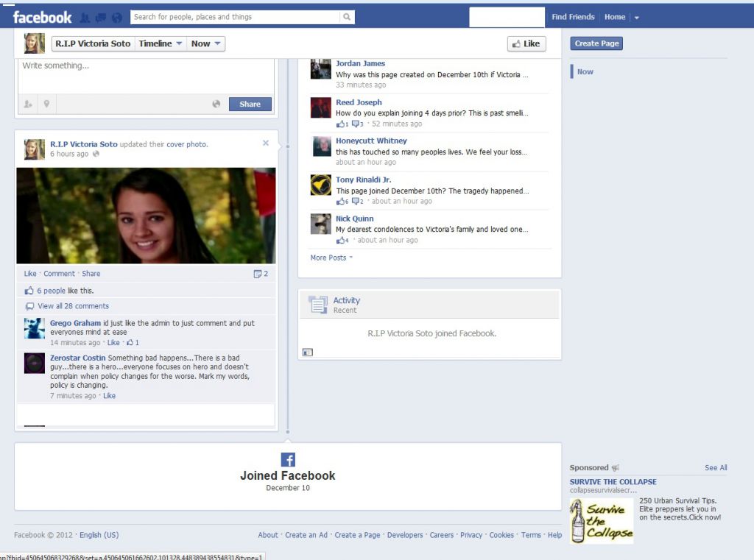Click the Joined Facebook logo icon
Viewport: 754px width, 560px height.
(288, 459)
